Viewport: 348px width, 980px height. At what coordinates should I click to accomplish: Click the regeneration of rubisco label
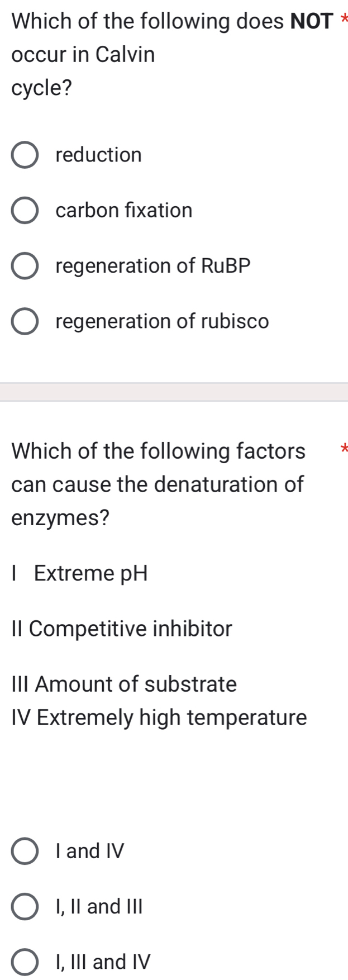161,321
